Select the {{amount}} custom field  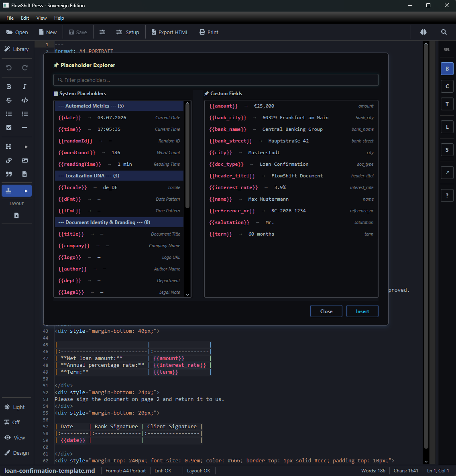point(291,106)
